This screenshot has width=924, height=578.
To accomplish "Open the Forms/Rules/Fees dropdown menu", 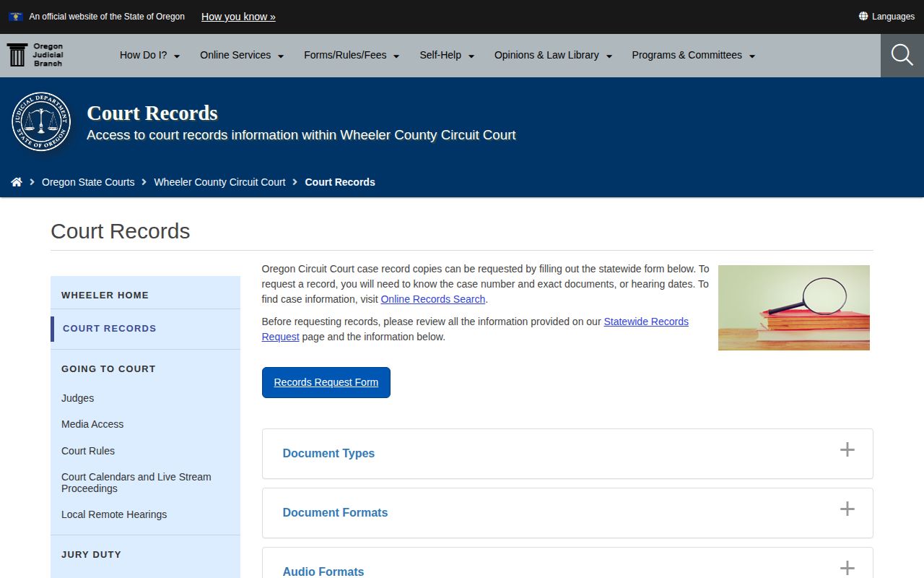I will coord(352,55).
